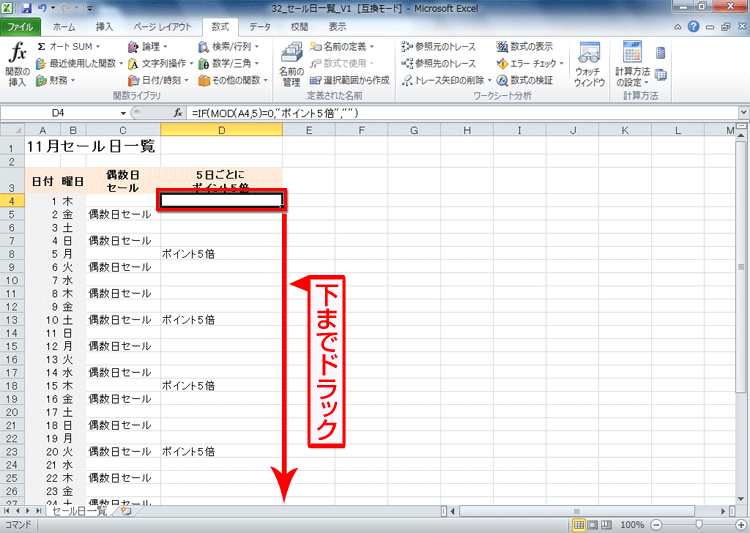Image resolution: width=750 pixels, height=533 pixels.
Task: Select cell D8 containing ポイント5倍
Action: (221, 254)
